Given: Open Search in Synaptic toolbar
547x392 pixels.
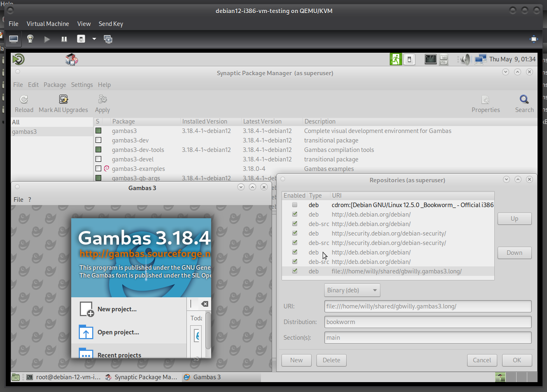Looking at the screenshot, I should pos(524,99).
